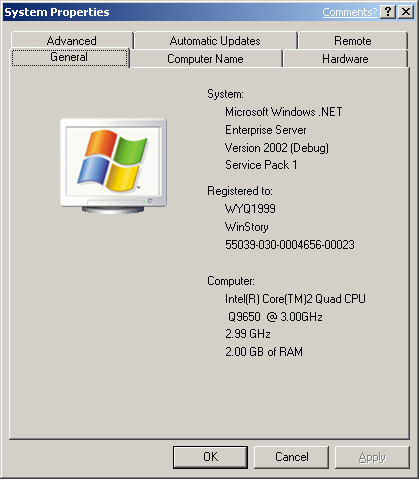Click the 'Computer:' heading label

pyautogui.click(x=231, y=281)
